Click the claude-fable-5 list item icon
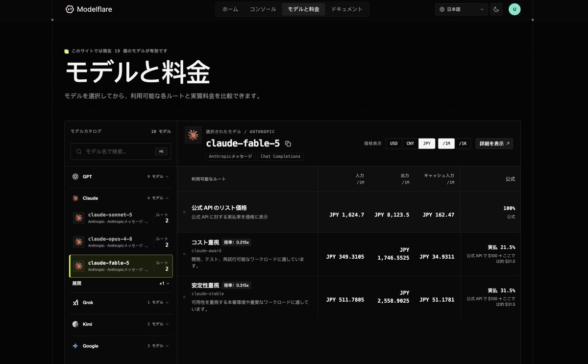The height and width of the screenshot is (364, 588). click(79, 266)
